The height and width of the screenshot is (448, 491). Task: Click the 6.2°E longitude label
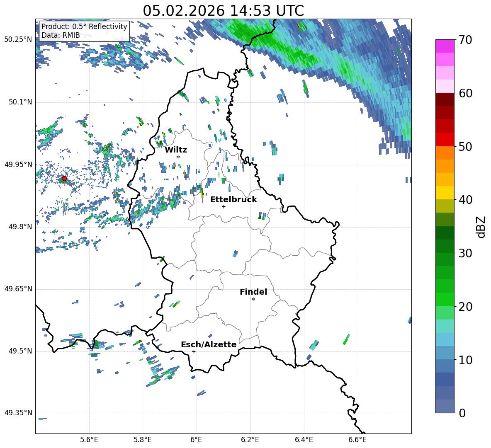250,440
